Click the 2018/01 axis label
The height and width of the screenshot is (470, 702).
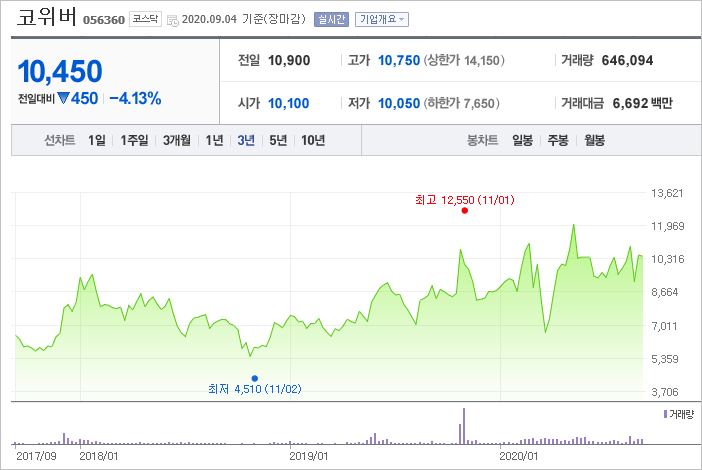pos(98,456)
